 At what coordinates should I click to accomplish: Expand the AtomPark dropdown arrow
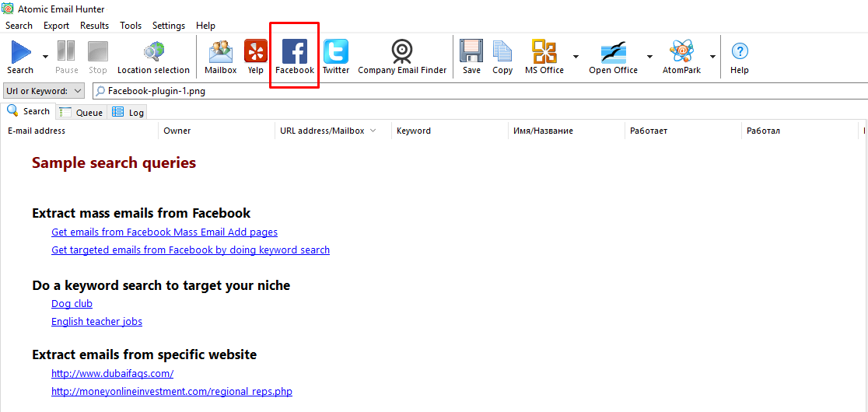pyautogui.click(x=712, y=57)
